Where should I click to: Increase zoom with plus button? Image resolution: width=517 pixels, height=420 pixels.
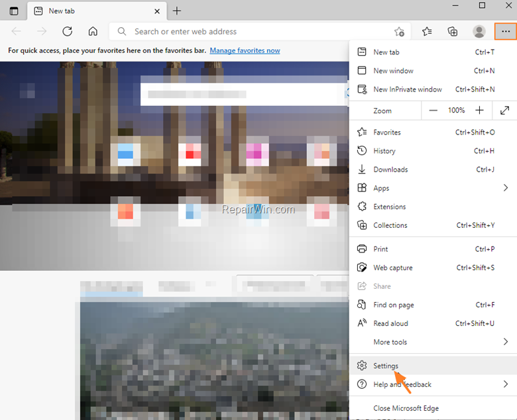(479, 111)
